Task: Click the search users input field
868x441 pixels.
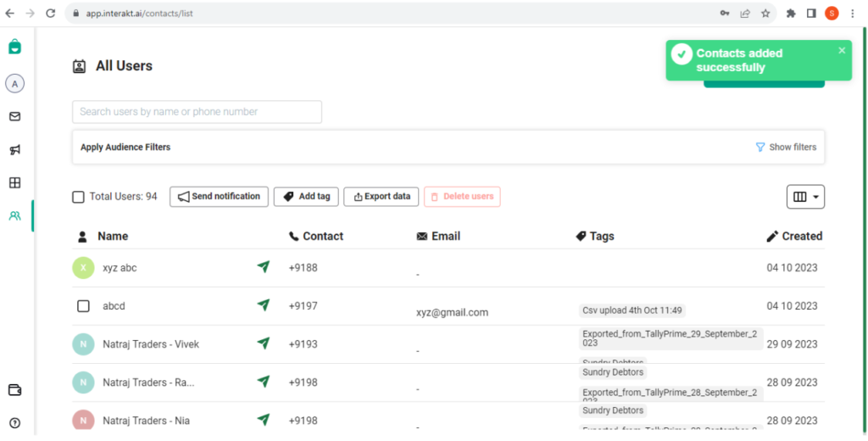Action: 197,112
